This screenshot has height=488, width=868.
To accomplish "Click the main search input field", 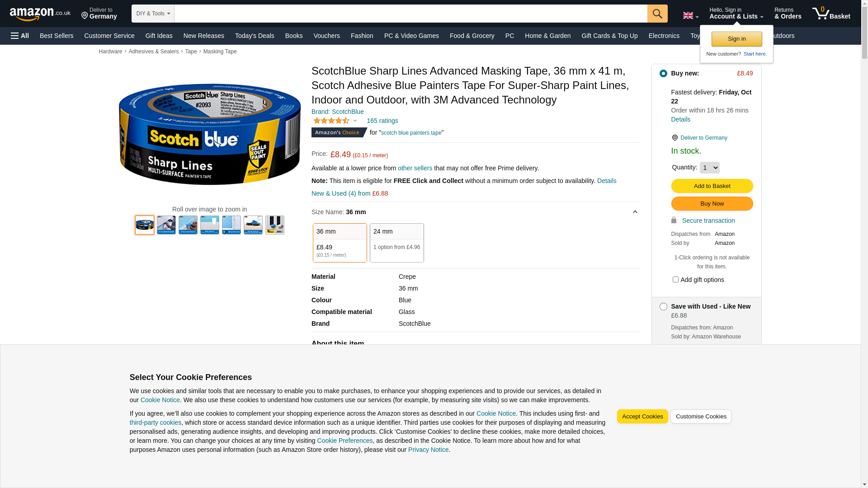I will (410, 14).
